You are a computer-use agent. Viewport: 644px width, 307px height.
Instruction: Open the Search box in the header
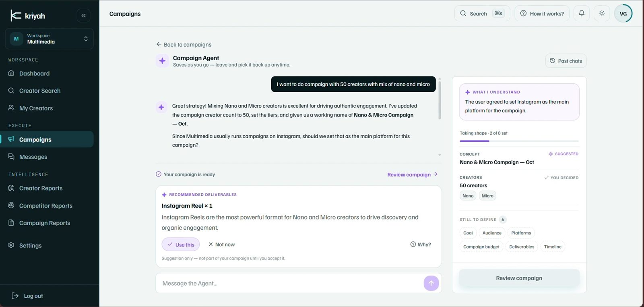(x=482, y=13)
